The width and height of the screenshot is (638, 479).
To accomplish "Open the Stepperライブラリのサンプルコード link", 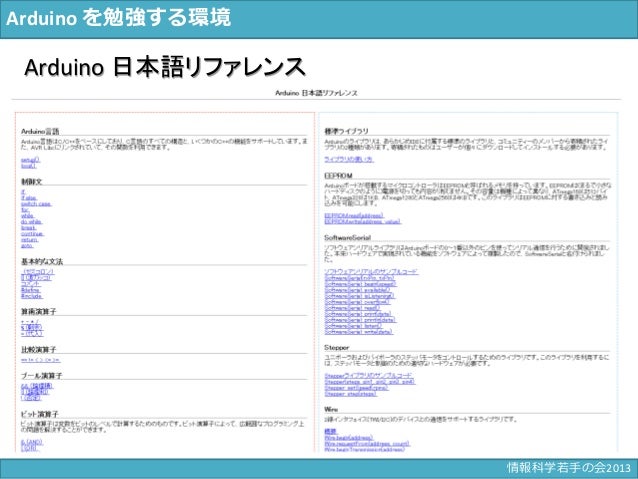I will [x=369, y=376].
